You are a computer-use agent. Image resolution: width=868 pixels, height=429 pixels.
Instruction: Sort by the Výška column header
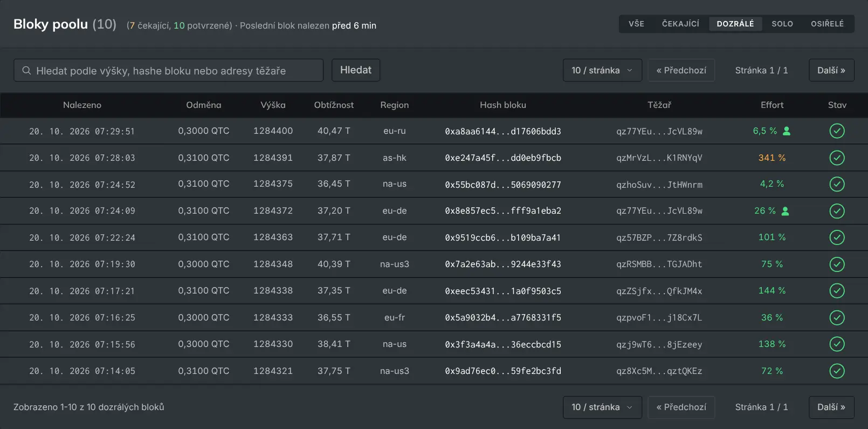click(273, 105)
